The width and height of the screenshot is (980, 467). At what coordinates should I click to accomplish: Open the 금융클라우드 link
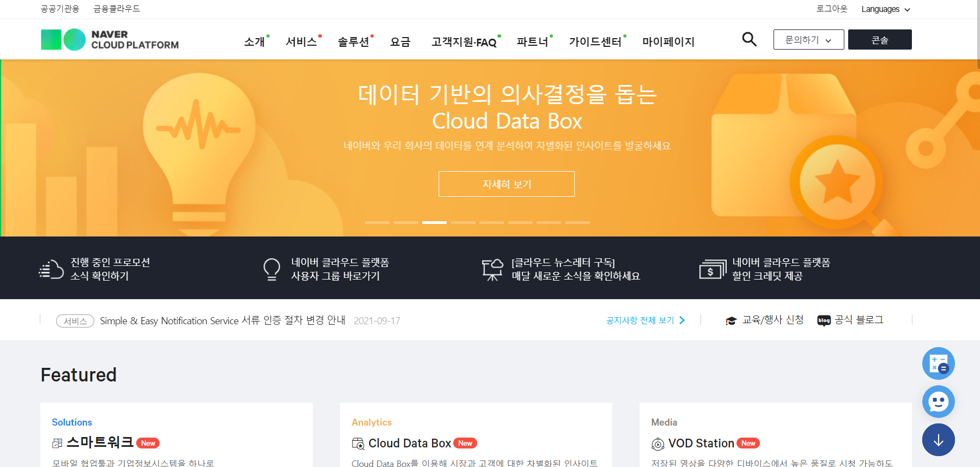click(117, 9)
